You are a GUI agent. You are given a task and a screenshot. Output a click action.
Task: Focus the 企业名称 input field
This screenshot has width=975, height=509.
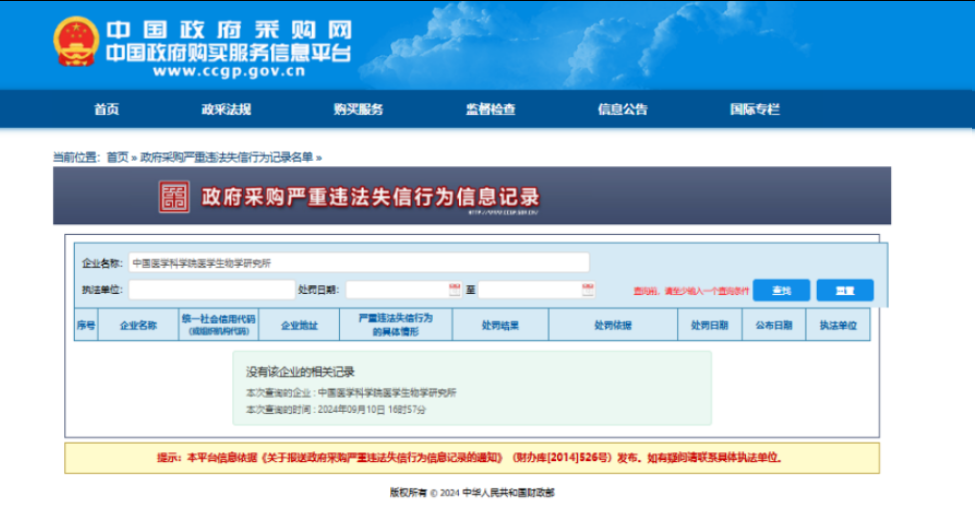point(359,263)
